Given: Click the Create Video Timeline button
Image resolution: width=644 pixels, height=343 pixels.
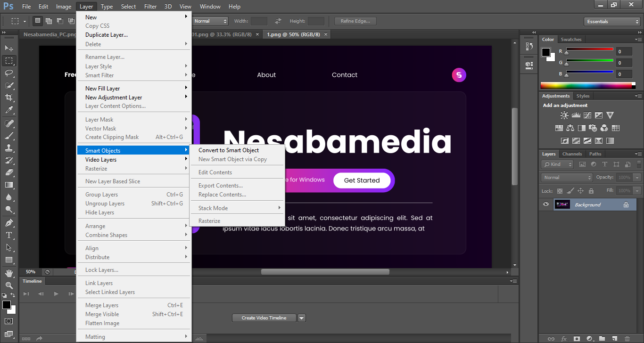Looking at the screenshot, I should pos(264,318).
